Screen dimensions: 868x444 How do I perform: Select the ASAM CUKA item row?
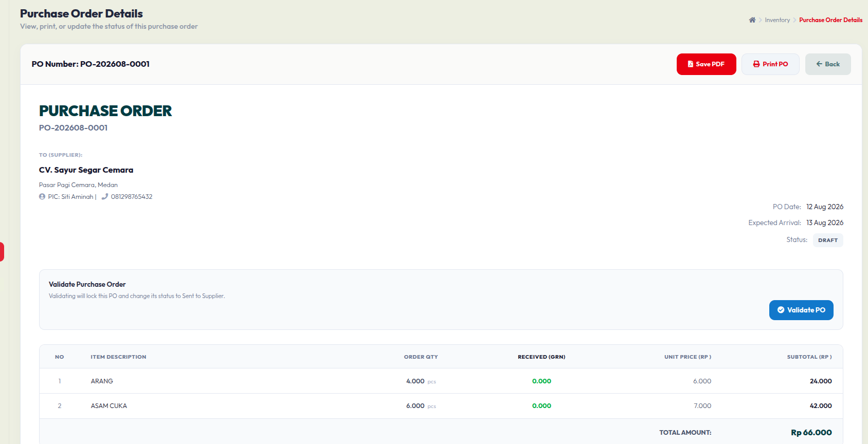[x=441, y=406]
